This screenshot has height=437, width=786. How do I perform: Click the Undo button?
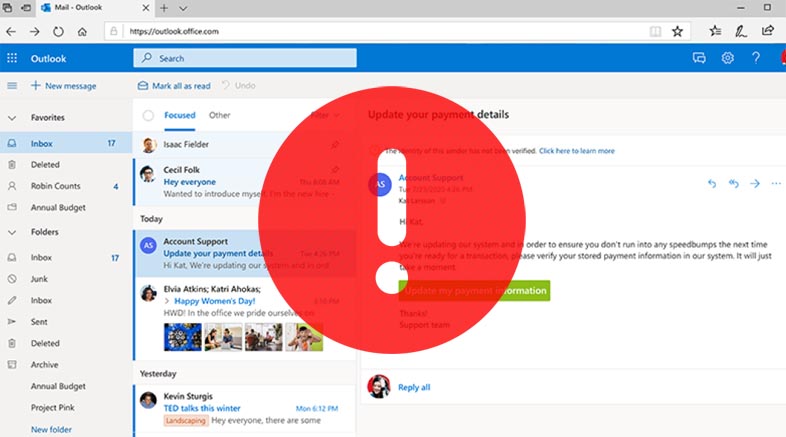239,86
